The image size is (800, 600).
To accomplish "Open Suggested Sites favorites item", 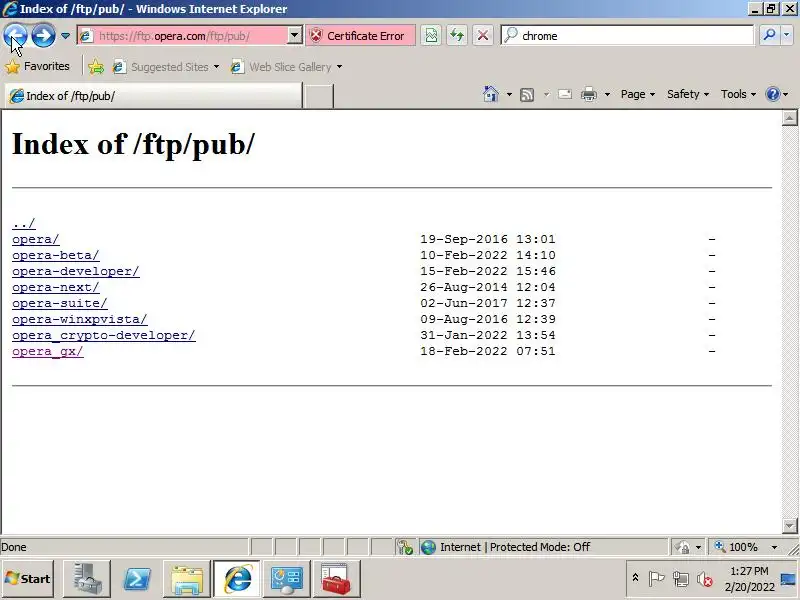I will click(x=166, y=67).
